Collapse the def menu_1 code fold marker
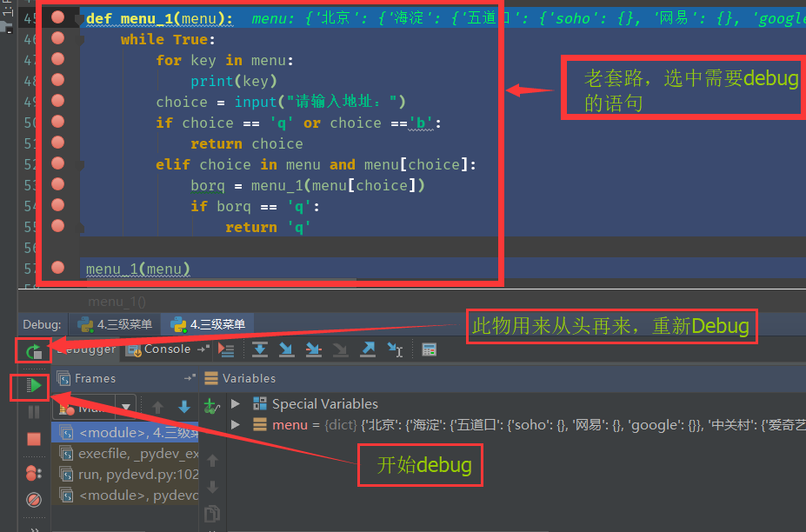The width and height of the screenshot is (806, 532). click(79, 19)
